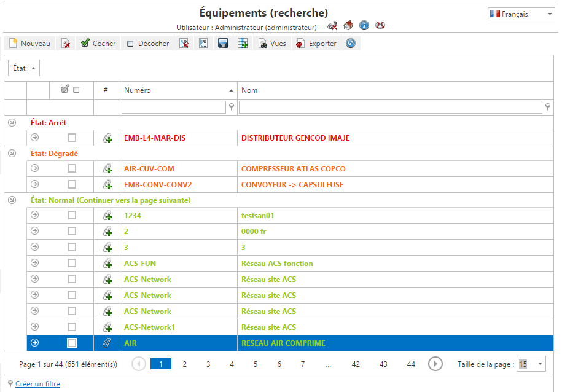Click the blue refresh globe icon

tap(351, 44)
